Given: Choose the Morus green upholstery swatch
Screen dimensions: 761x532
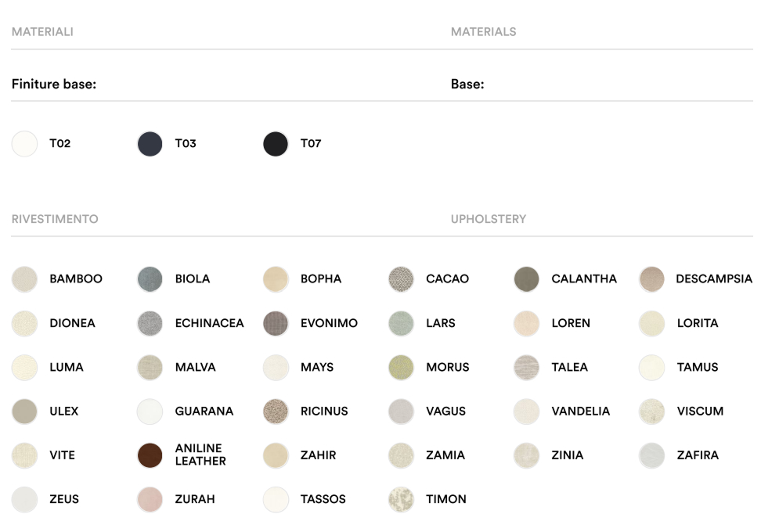Looking at the screenshot, I should [x=401, y=367].
